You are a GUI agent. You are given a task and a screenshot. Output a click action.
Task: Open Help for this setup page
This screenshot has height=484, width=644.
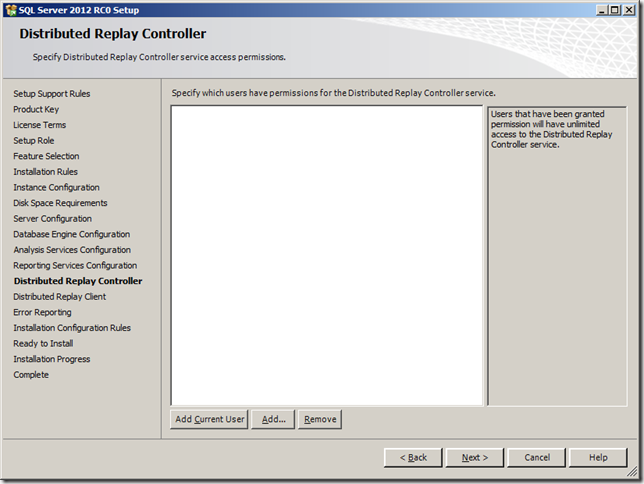click(598, 457)
